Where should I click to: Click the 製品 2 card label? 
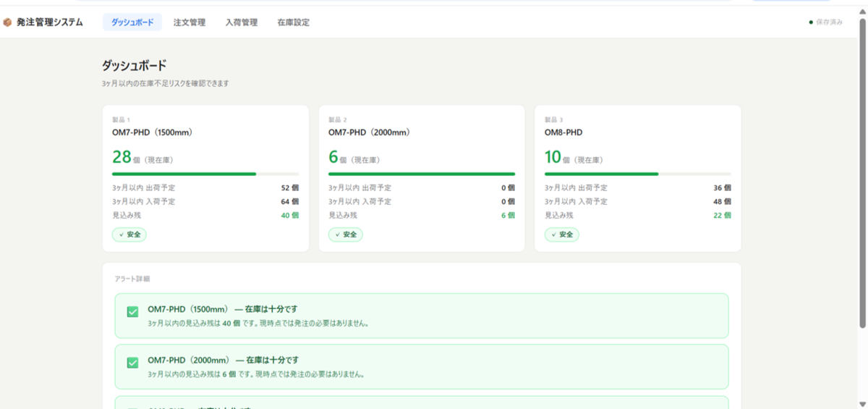coord(338,119)
